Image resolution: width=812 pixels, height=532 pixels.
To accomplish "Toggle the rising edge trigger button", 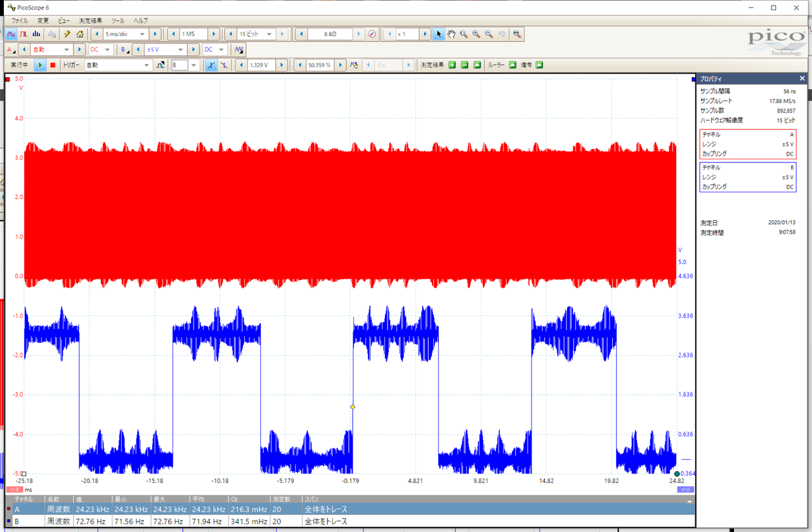I will tap(211, 65).
